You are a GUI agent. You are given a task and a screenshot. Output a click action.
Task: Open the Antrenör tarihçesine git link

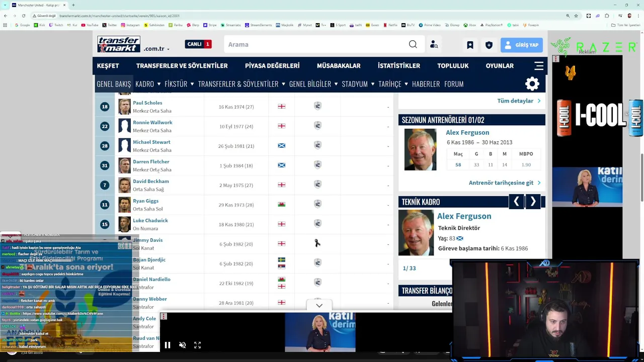(x=505, y=183)
